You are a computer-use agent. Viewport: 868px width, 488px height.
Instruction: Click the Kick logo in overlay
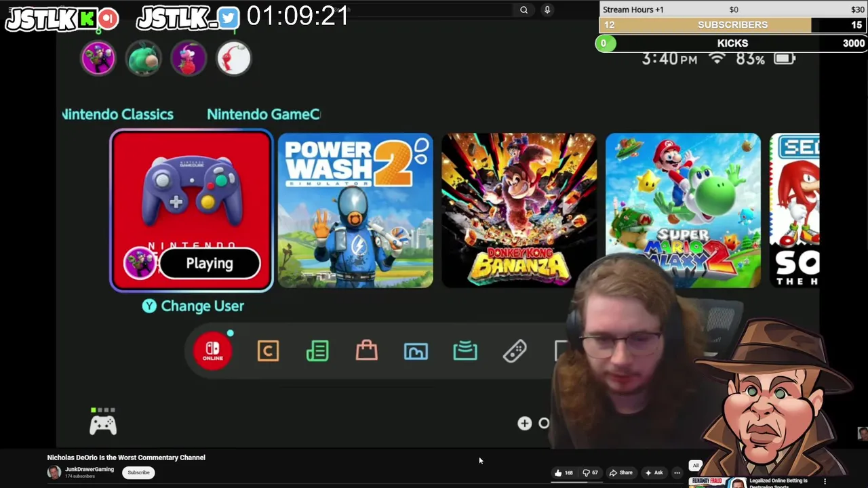pos(87,18)
